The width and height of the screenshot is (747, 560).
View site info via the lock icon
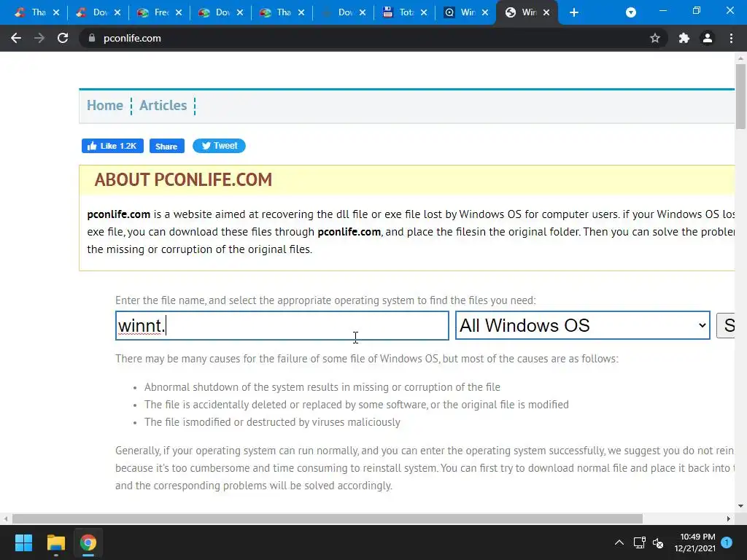[x=92, y=38]
